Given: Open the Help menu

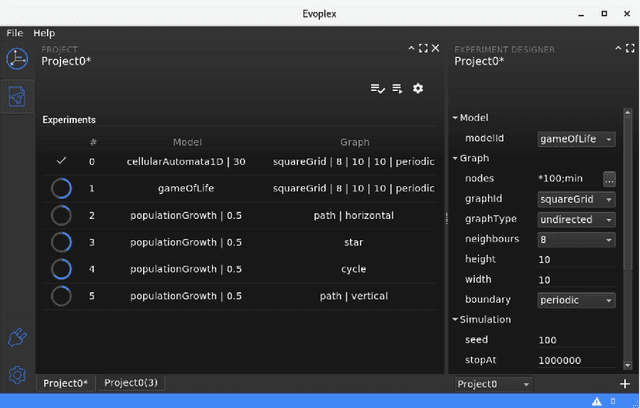Looking at the screenshot, I should (x=44, y=33).
